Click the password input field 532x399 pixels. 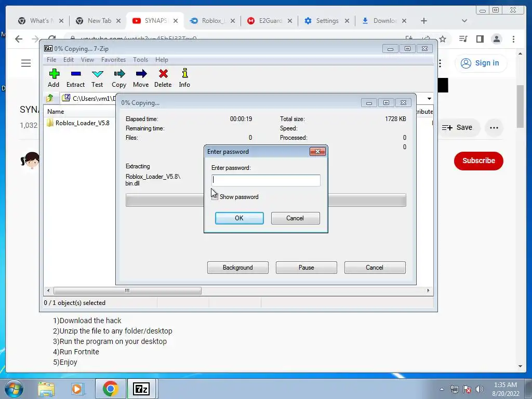pos(265,180)
